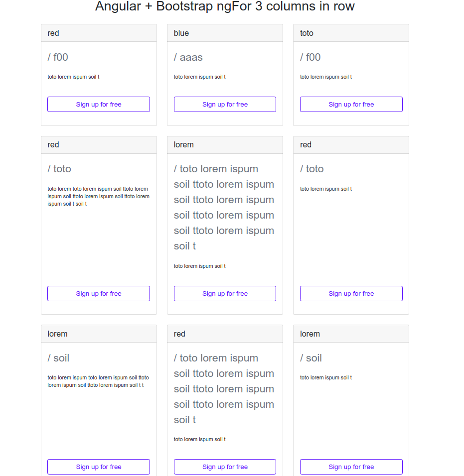Click Sign up for free on the toto card
This screenshot has height=476, width=464.
click(x=351, y=104)
